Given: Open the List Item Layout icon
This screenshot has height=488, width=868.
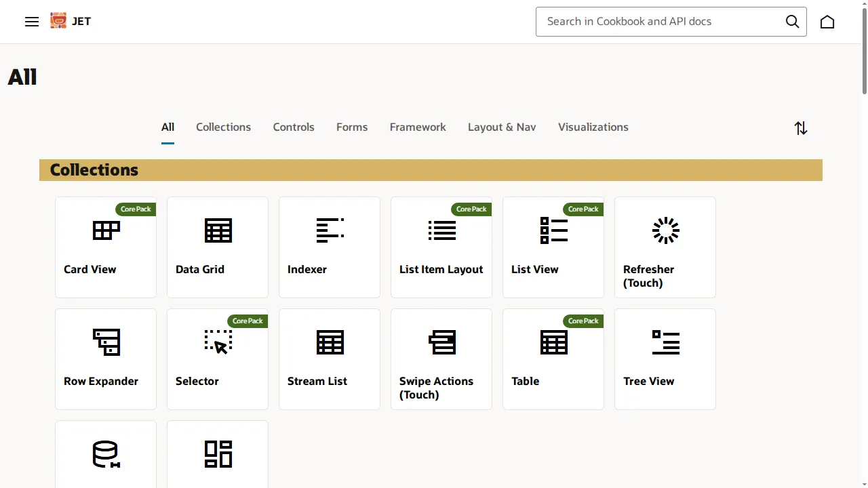Looking at the screenshot, I should click(441, 230).
